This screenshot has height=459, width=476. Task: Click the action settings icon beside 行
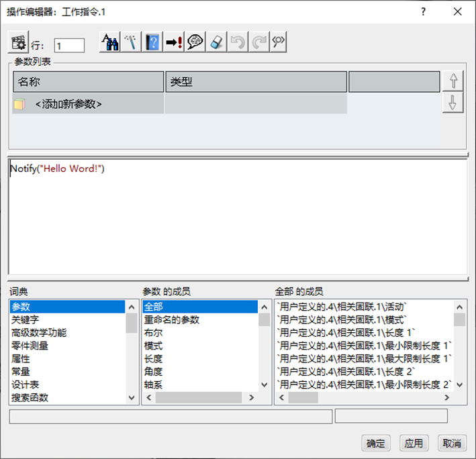click(x=18, y=42)
